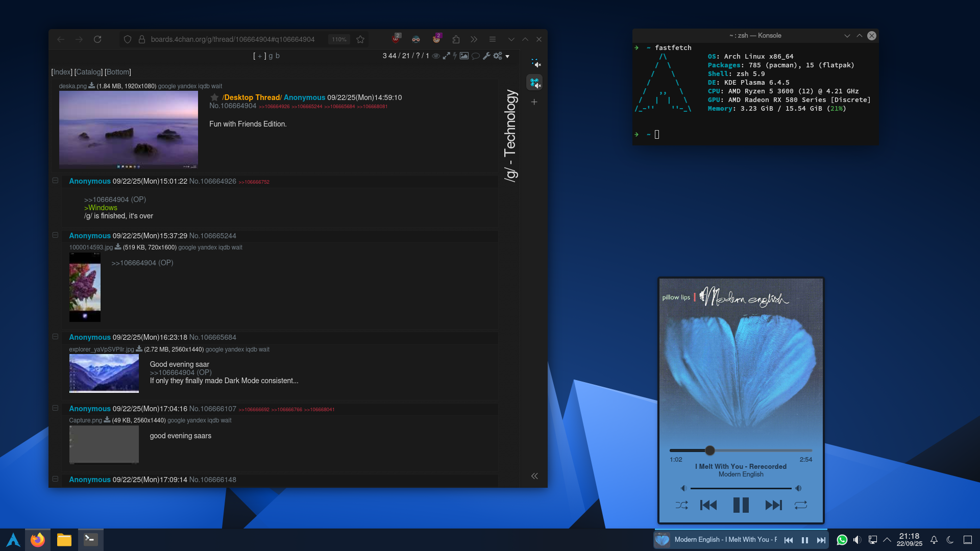This screenshot has width=980, height=551.
Task: Open the uBlock Origin extension icon
Action: coord(396,39)
